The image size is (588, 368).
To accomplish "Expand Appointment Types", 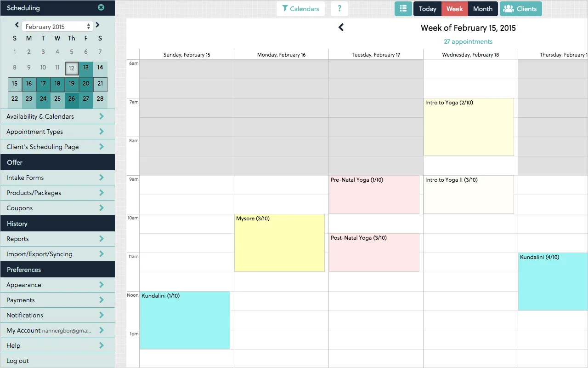I will point(57,132).
